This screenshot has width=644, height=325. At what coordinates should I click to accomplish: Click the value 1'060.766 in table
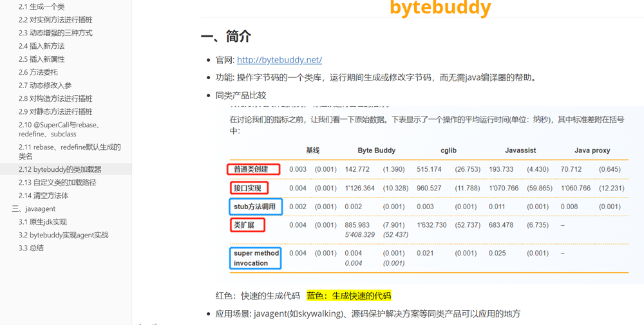tap(575, 189)
